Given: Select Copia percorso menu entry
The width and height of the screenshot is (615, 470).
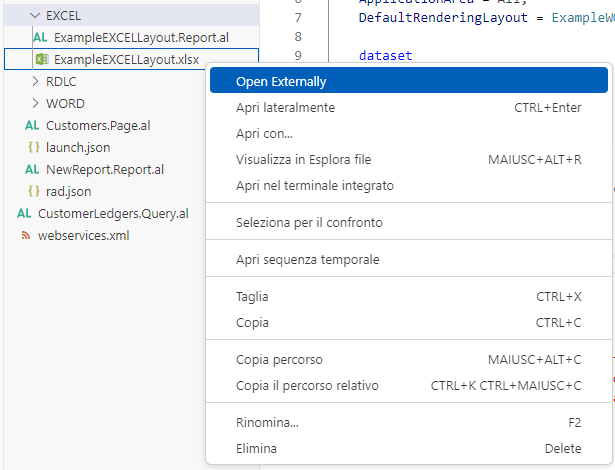Looking at the screenshot, I should click(x=409, y=359).
